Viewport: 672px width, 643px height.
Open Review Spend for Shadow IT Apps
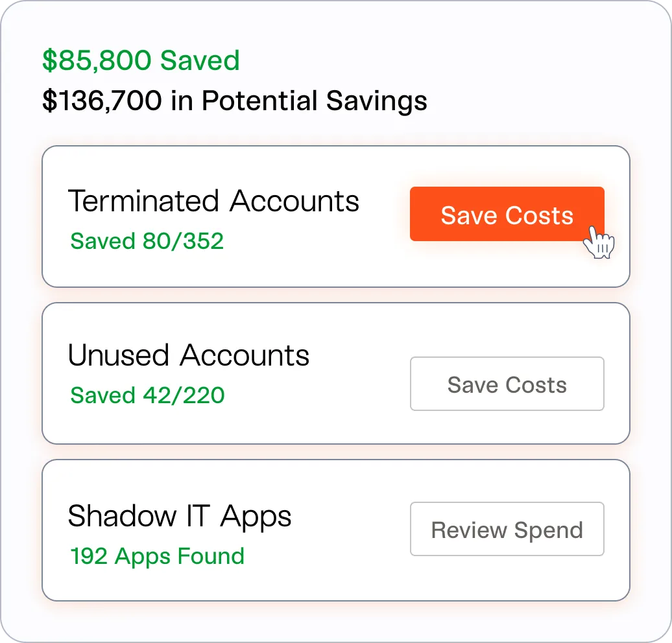507,530
